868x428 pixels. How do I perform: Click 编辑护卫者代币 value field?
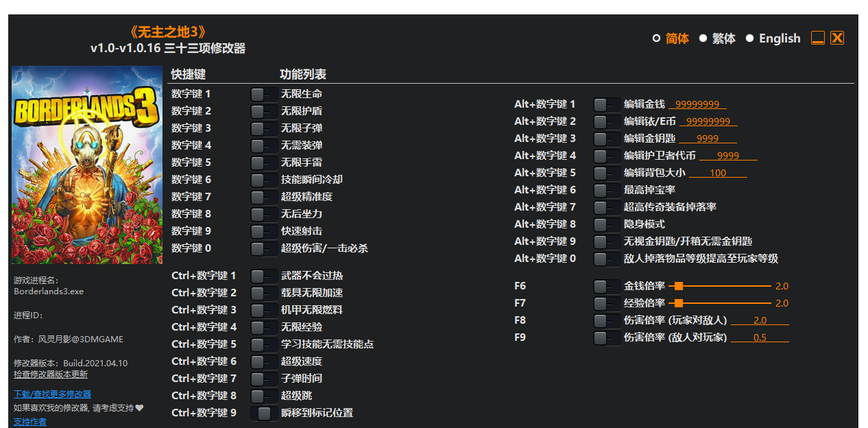(728, 156)
